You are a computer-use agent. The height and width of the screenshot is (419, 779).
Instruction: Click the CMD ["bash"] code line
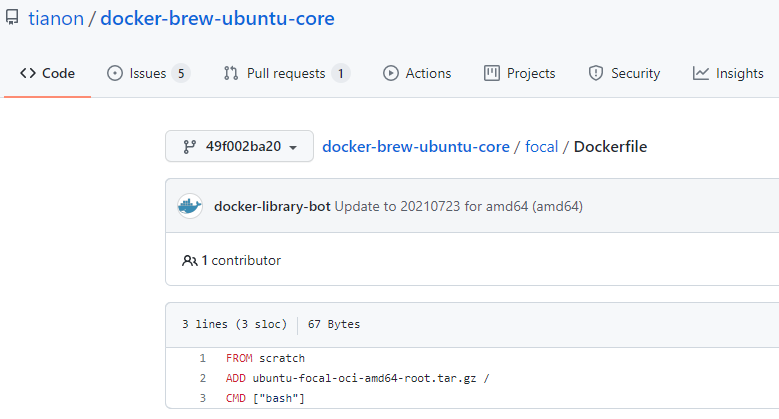pos(265,398)
